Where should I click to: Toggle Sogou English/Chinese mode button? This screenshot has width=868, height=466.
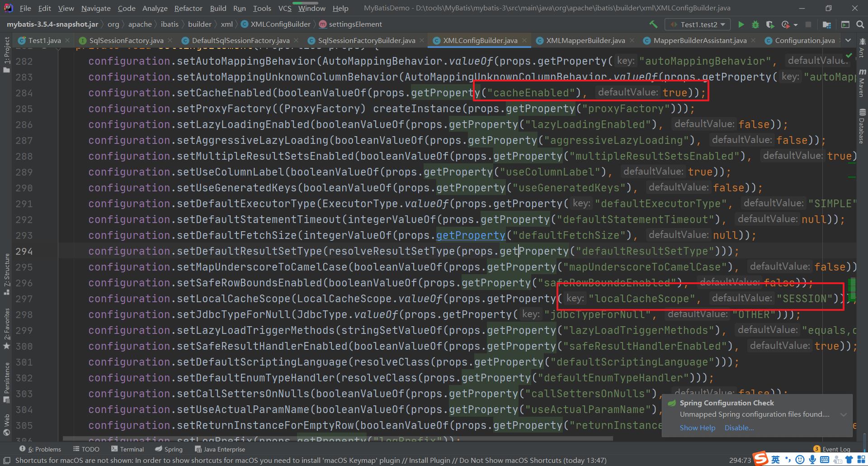click(776, 460)
